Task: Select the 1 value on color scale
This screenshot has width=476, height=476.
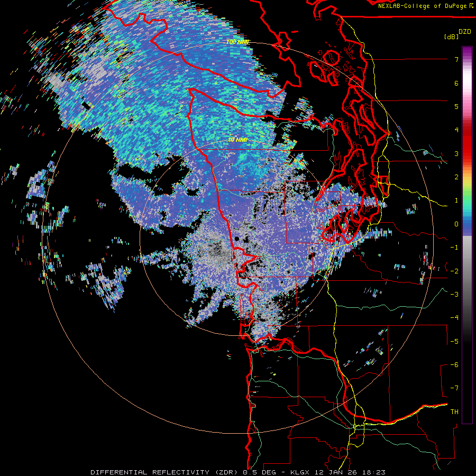Action: (x=456, y=200)
